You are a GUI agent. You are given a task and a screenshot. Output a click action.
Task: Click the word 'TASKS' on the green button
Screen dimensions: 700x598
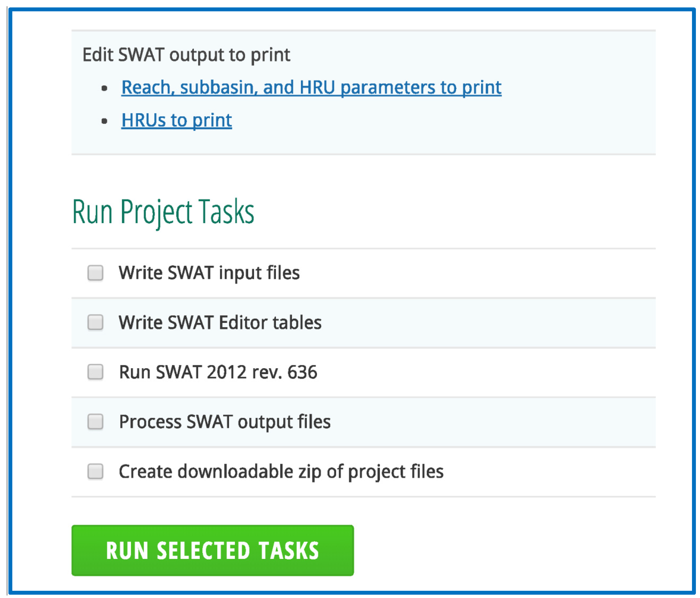(289, 550)
